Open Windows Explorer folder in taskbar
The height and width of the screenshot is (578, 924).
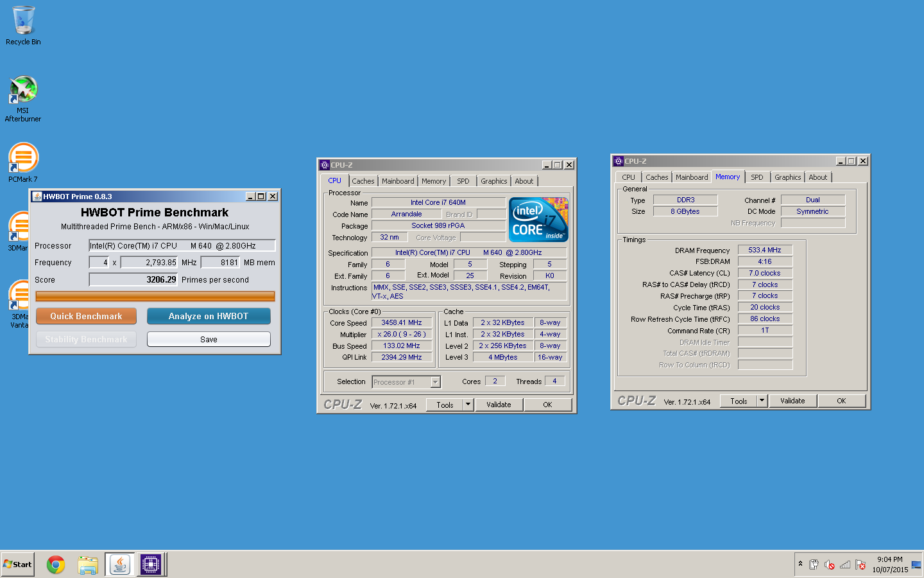pos(88,565)
